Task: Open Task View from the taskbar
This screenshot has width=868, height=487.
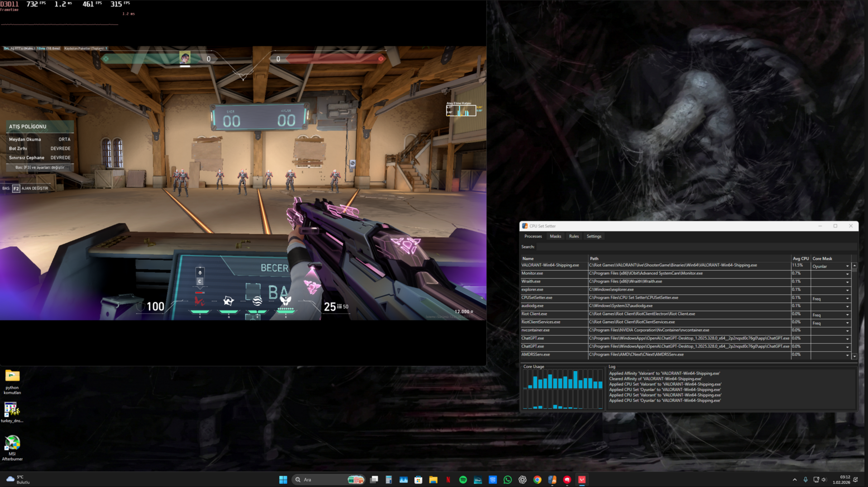Action: [374, 480]
